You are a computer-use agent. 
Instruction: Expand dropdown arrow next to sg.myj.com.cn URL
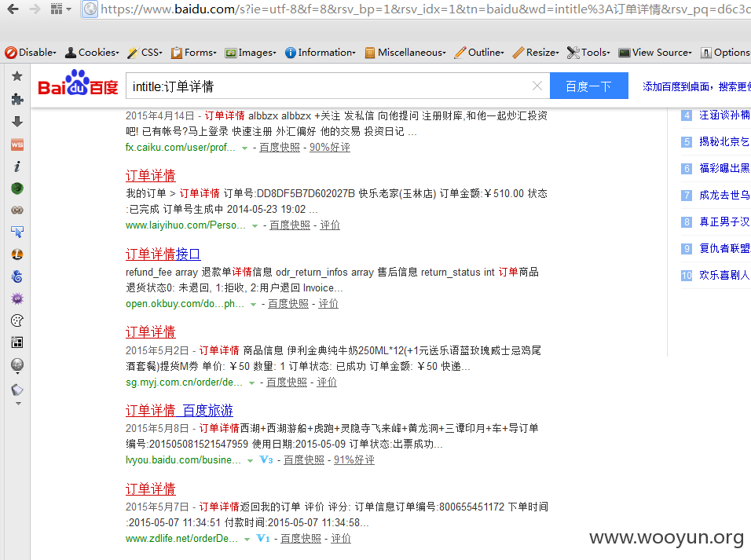coord(252,382)
